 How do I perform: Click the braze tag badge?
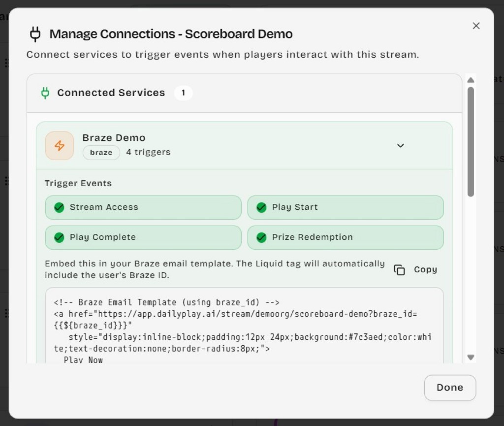click(x=101, y=152)
